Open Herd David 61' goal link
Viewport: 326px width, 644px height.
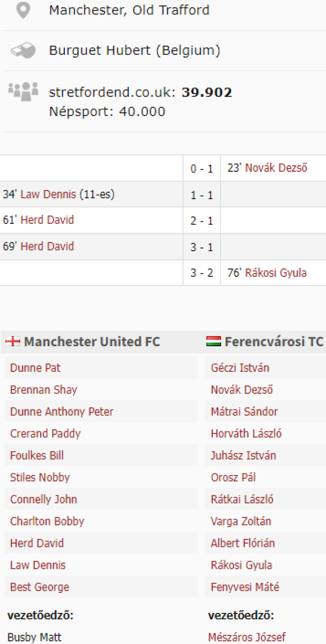tap(47, 220)
